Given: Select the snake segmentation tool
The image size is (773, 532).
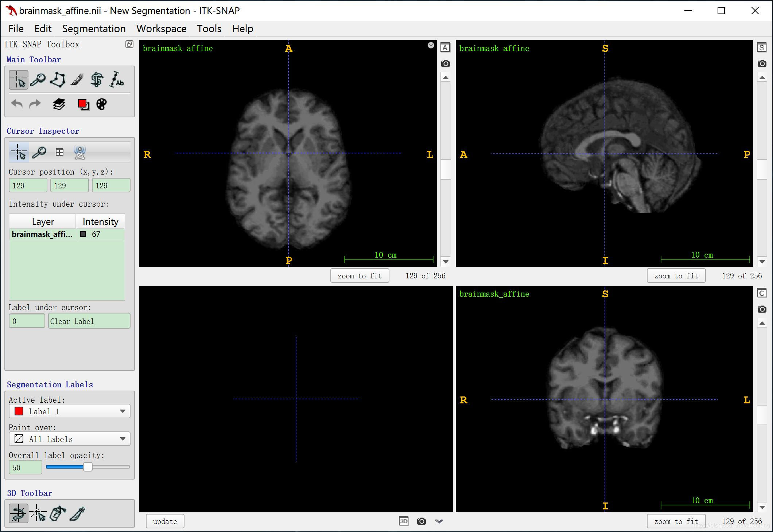Looking at the screenshot, I should coord(96,79).
